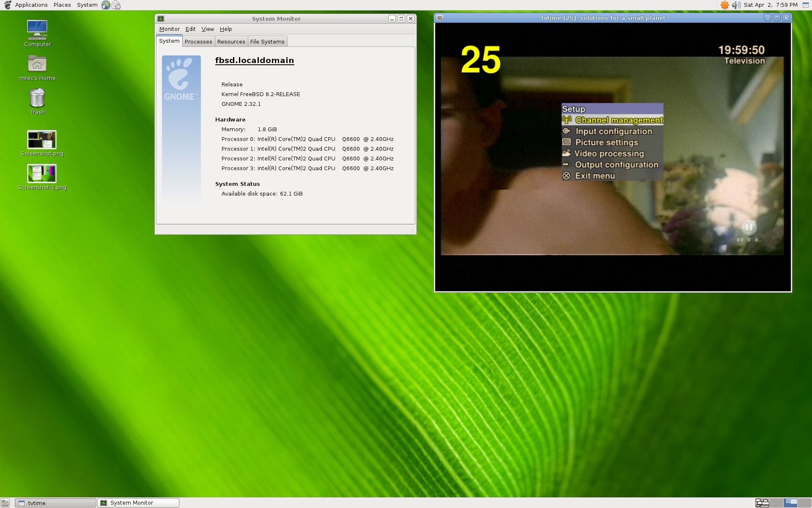Click System Monitor title bar window icon
812x508 pixels.
pyautogui.click(x=161, y=19)
